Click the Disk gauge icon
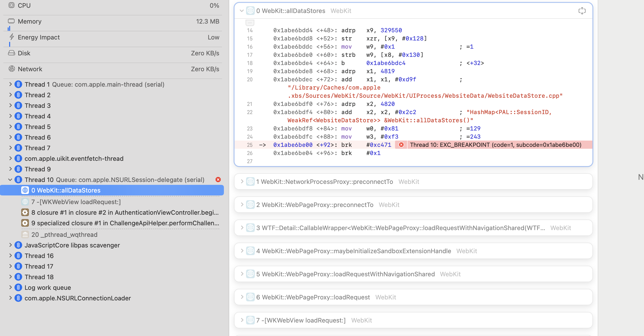Image resolution: width=644 pixels, height=336 pixels. tap(12, 53)
